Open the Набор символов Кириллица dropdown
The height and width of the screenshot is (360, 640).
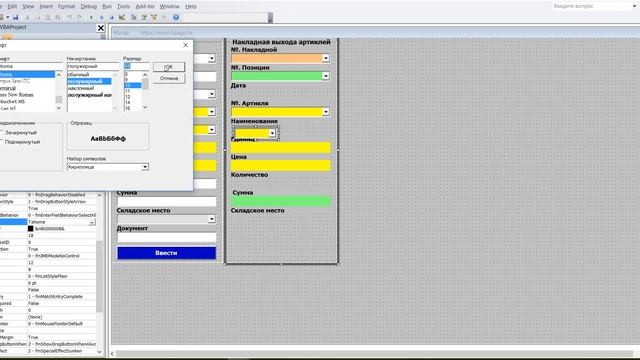click(x=145, y=167)
